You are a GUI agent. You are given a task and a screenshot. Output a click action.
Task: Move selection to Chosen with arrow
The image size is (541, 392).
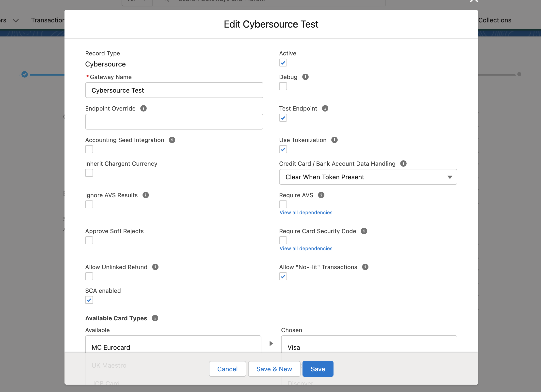click(x=271, y=343)
